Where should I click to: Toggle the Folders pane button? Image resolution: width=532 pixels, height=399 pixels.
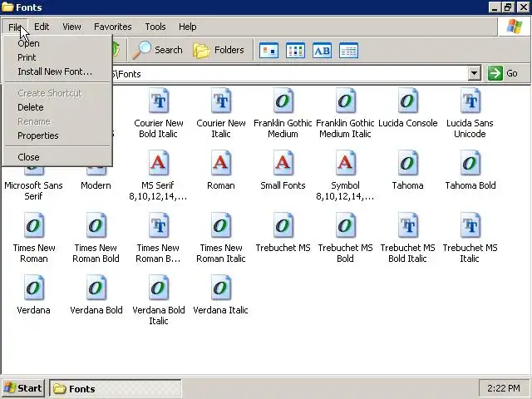(x=219, y=50)
